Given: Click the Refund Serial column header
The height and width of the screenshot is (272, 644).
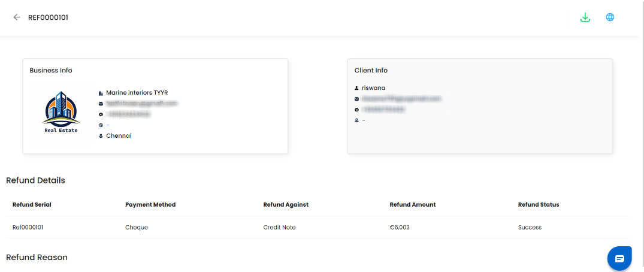Looking at the screenshot, I should (32, 205).
